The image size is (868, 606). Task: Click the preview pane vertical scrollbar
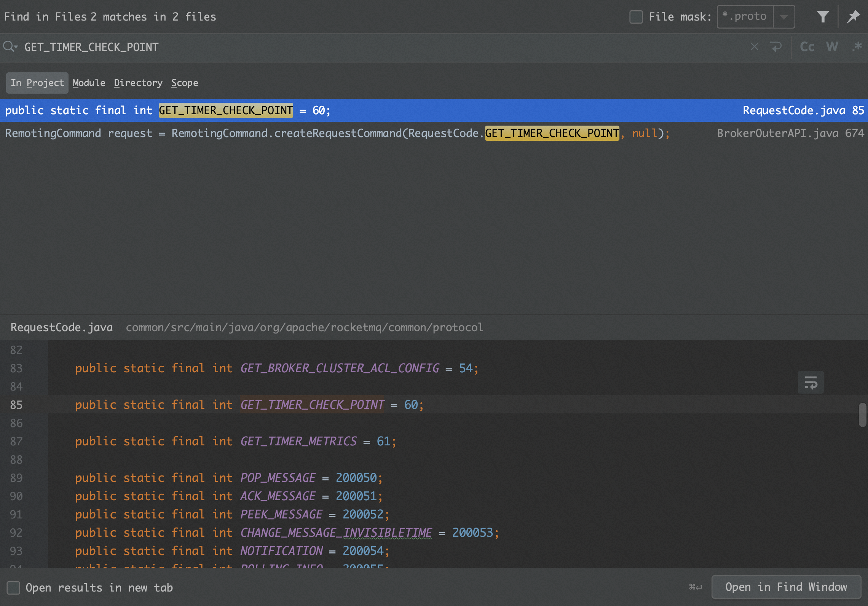[x=862, y=415]
